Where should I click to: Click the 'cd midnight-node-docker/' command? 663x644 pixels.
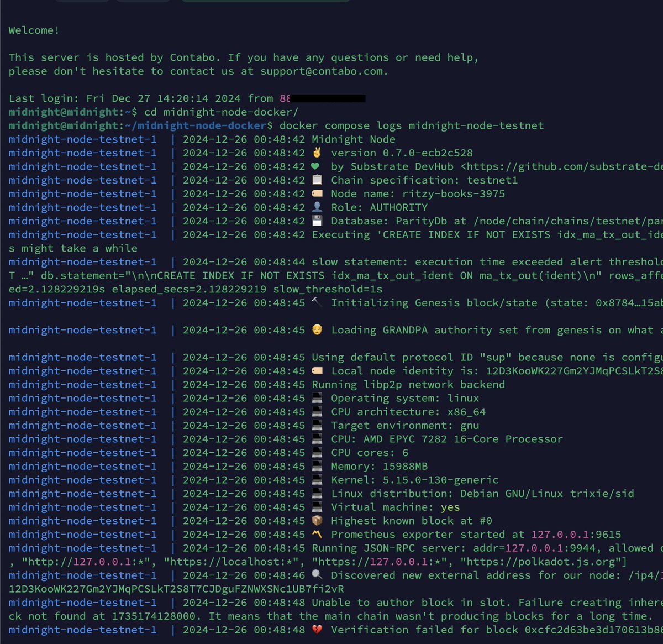pyautogui.click(x=221, y=112)
